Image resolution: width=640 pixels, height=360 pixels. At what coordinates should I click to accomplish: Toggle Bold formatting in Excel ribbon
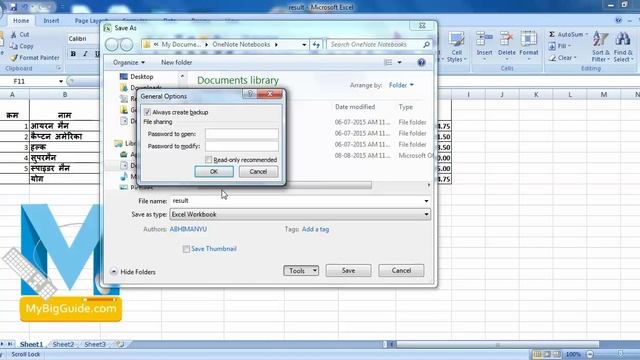pyautogui.click(x=73, y=53)
